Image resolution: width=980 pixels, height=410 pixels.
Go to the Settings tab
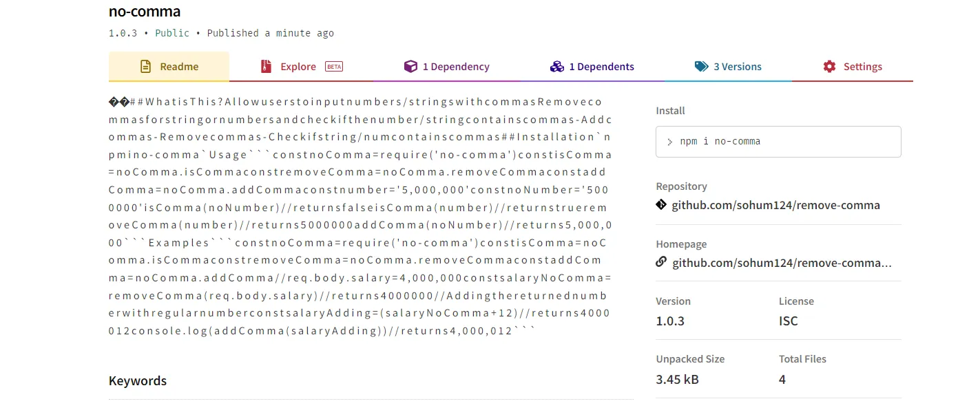[853, 67]
